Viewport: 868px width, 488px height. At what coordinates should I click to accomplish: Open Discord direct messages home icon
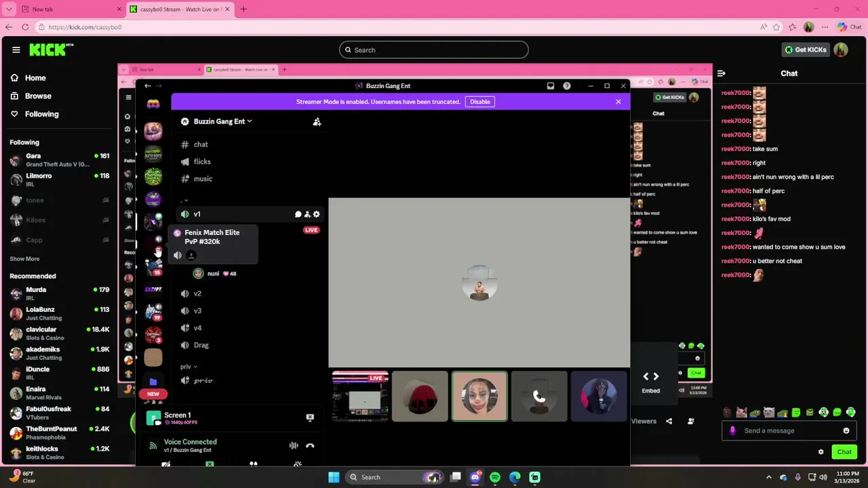pyautogui.click(x=153, y=104)
